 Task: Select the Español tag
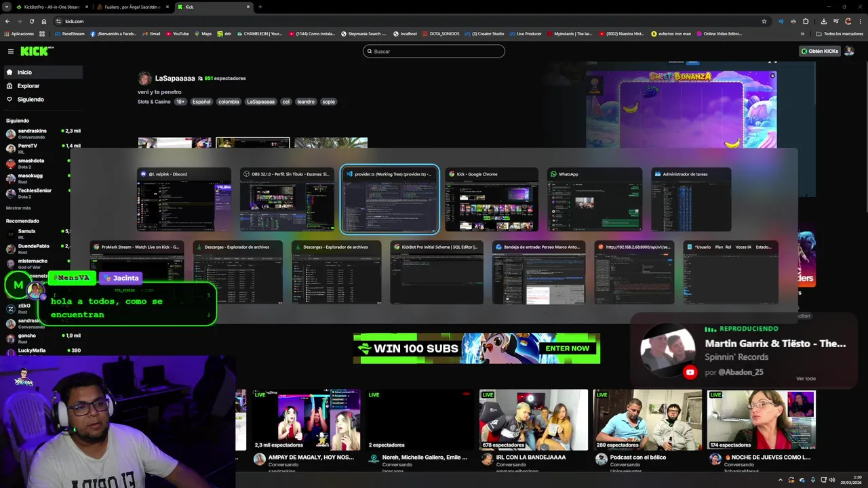click(201, 102)
